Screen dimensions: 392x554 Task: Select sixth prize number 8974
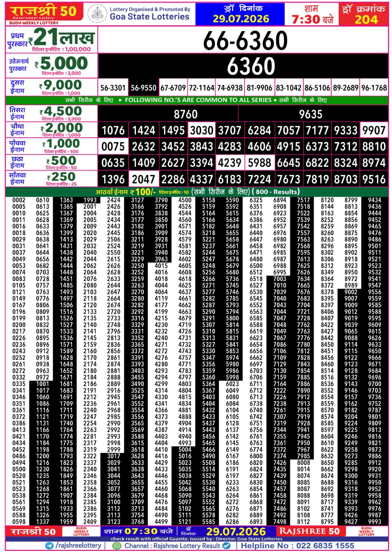(374, 163)
